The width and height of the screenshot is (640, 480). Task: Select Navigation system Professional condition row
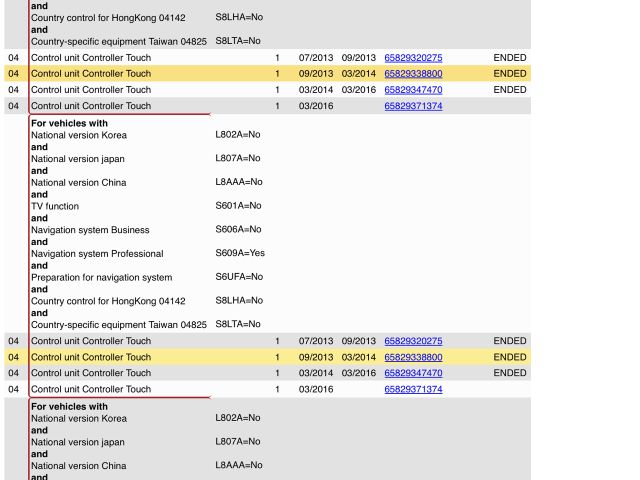pyautogui.click(x=97, y=254)
